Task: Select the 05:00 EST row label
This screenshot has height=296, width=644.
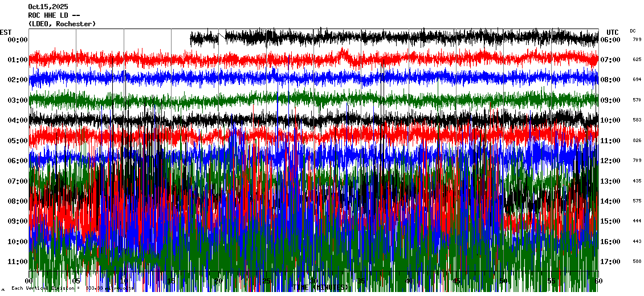Action: pyautogui.click(x=18, y=141)
